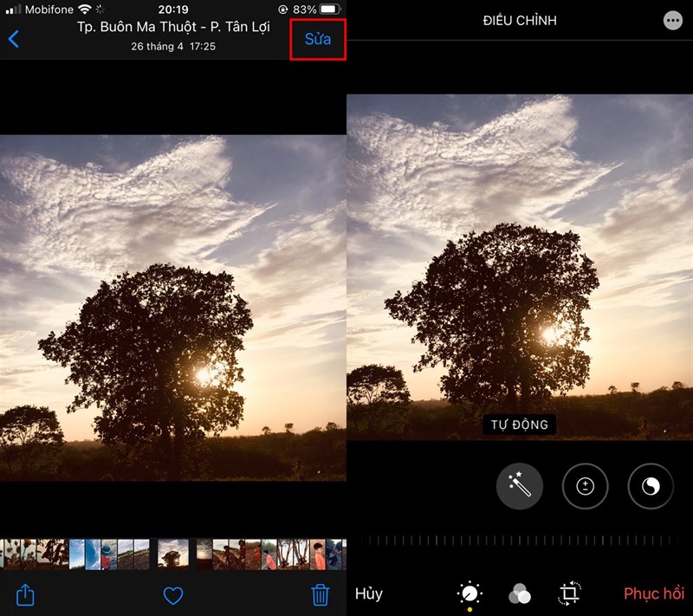
Task: Tap the 20:19 clock in status bar
Action: (x=173, y=10)
